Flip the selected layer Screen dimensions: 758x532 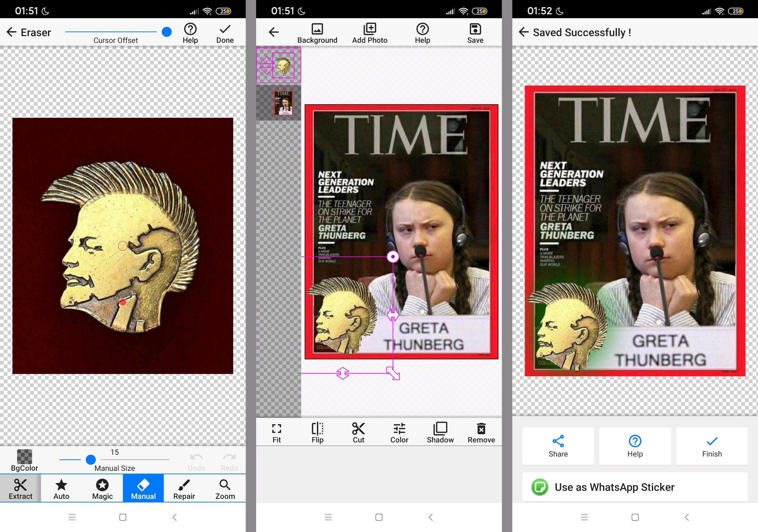pos(318,432)
